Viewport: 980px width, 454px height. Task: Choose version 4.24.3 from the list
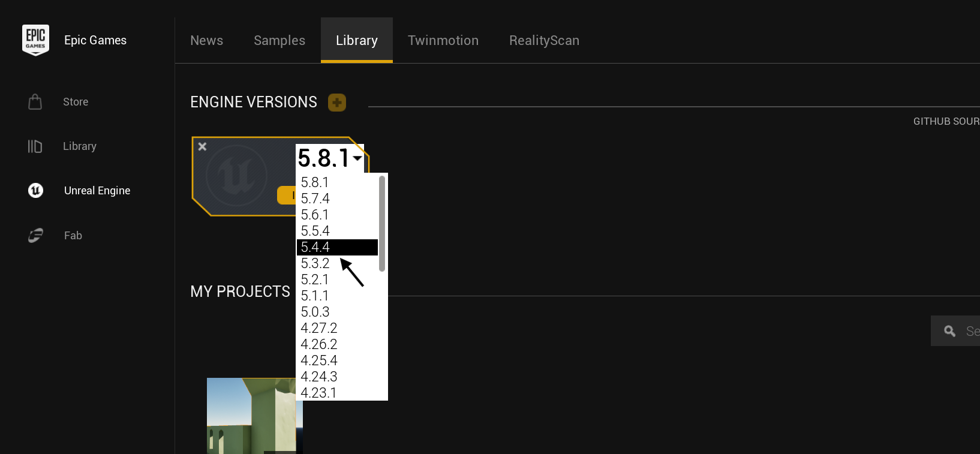(x=337, y=377)
